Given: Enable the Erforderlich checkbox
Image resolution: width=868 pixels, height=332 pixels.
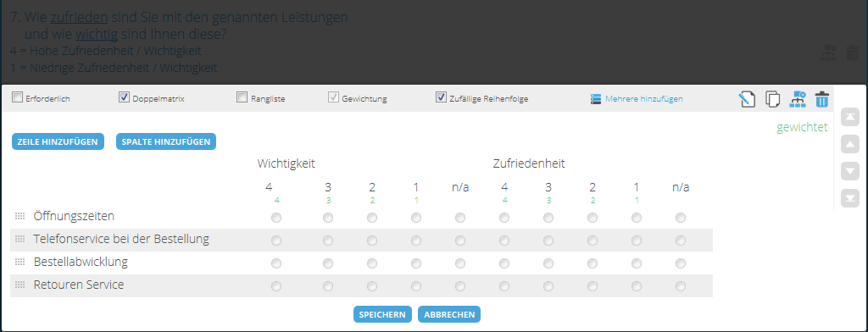Looking at the screenshot, I should pyautogui.click(x=17, y=98).
